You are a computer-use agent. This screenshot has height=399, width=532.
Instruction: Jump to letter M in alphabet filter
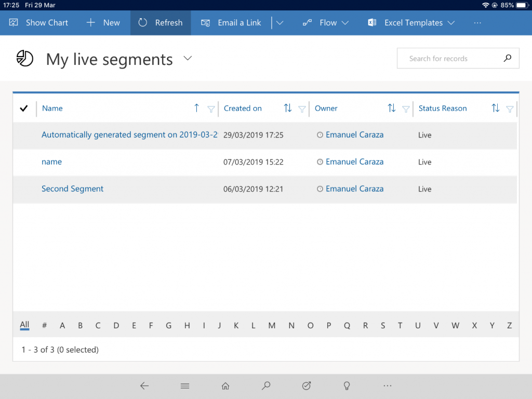(272, 326)
